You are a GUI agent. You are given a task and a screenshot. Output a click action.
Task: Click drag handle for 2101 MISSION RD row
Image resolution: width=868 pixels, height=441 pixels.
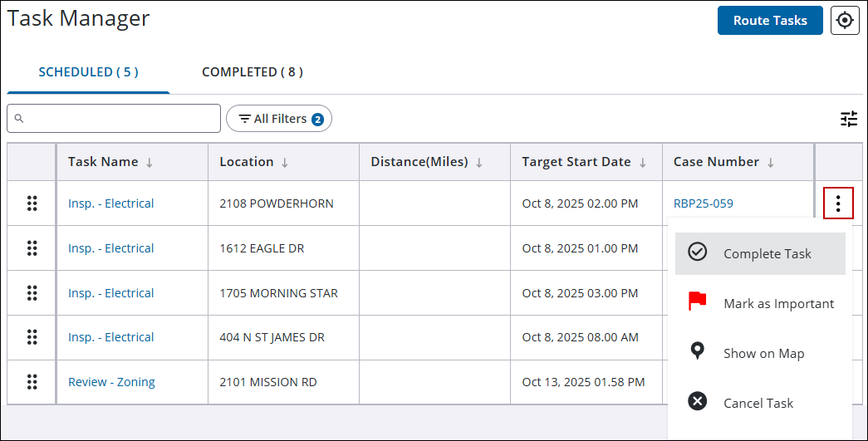(x=32, y=382)
